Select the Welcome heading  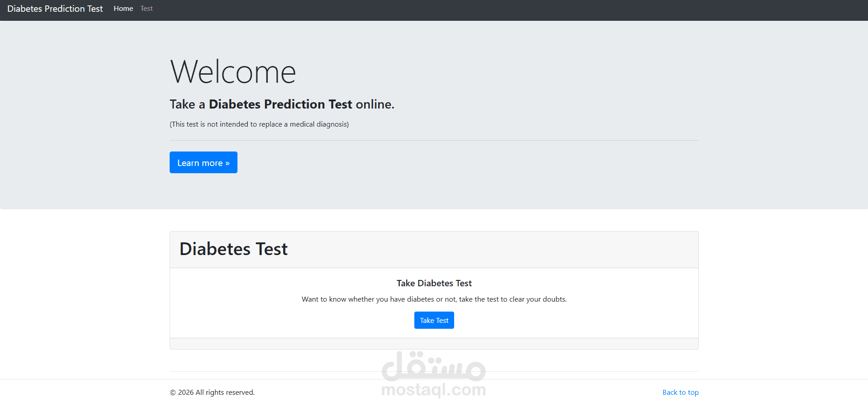point(233,72)
